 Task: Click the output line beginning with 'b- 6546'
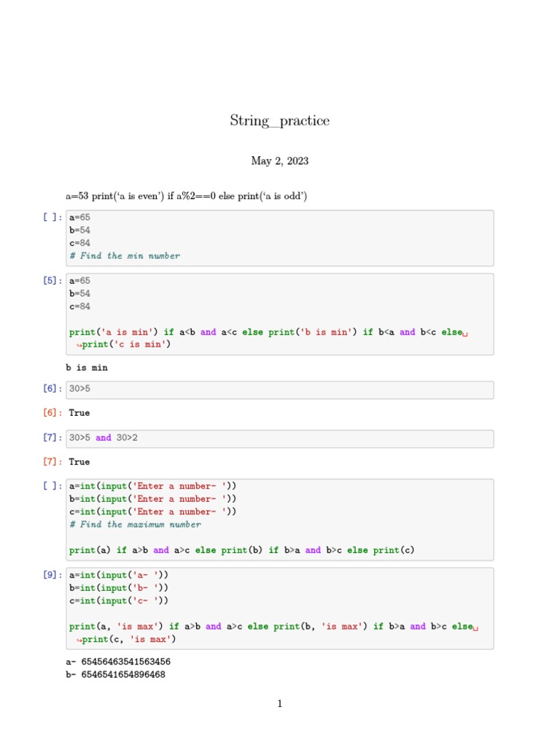115,675
